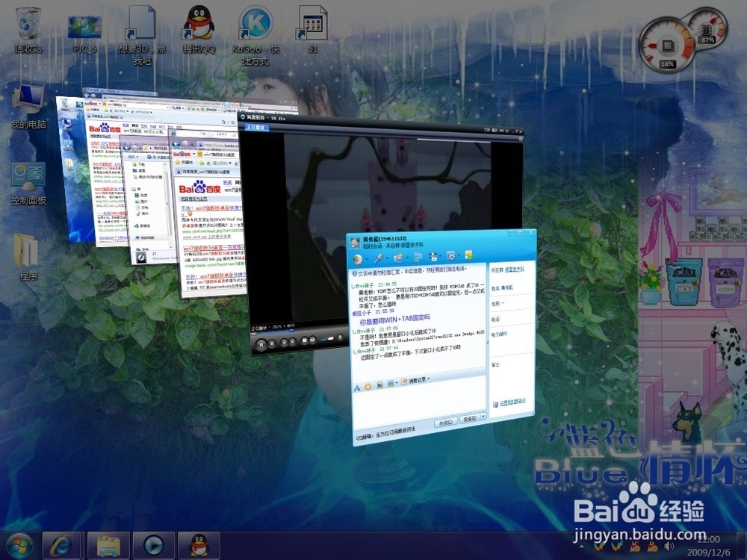Image resolution: width=747 pixels, height=560 pixels.
Task: Open 消息记录 message history in QQ
Action: point(415,380)
